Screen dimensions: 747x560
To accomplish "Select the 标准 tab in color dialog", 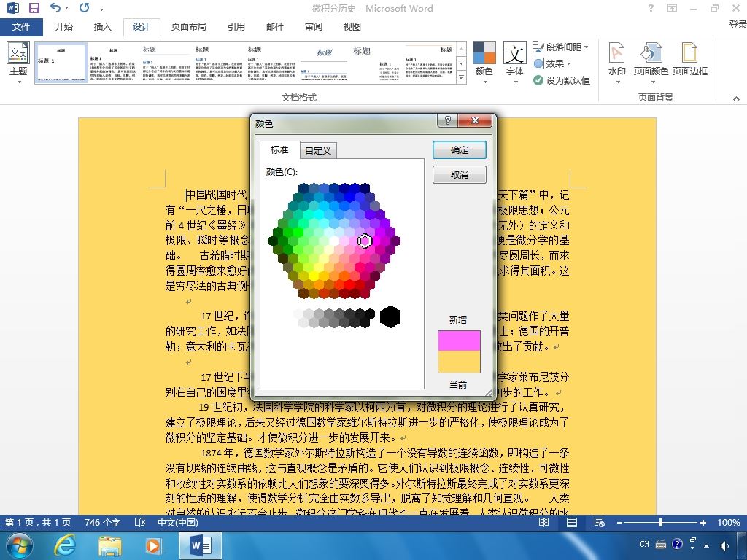I will click(x=279, y=149).
